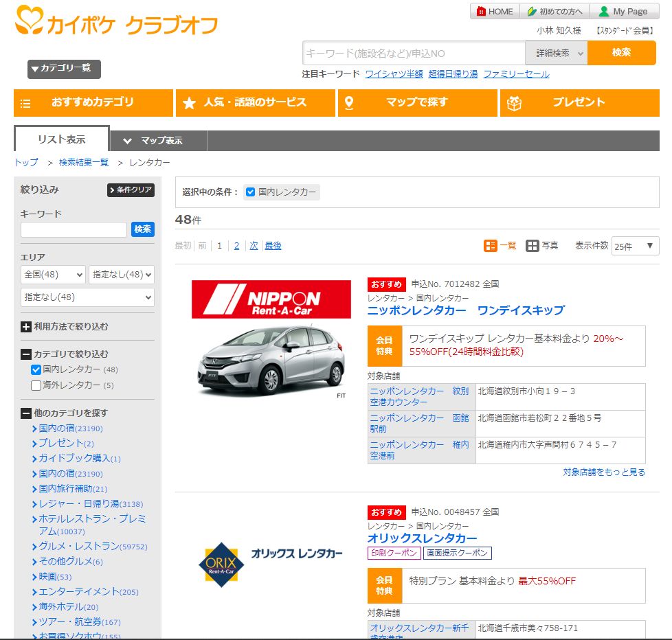Open プレゼント menu

click(579, 103)
